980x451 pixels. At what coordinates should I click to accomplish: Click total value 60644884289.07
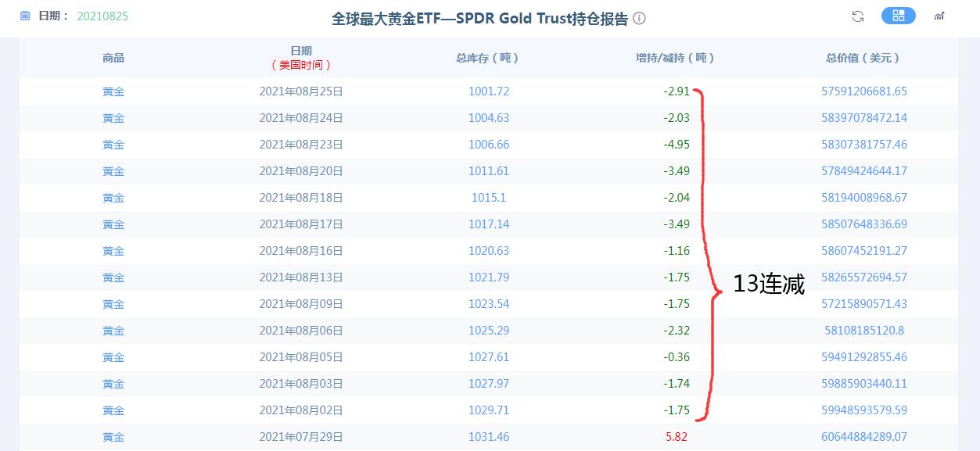864,437
